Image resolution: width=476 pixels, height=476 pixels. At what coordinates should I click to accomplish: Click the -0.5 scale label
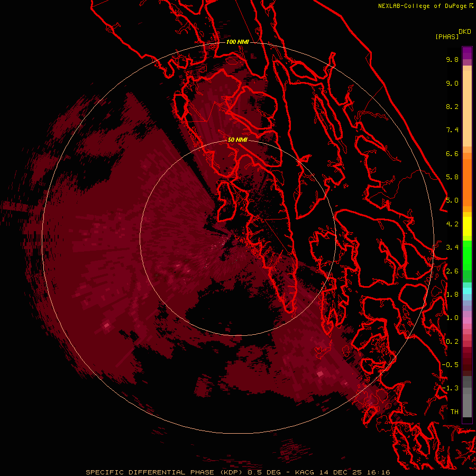click(x=450, y=365)
